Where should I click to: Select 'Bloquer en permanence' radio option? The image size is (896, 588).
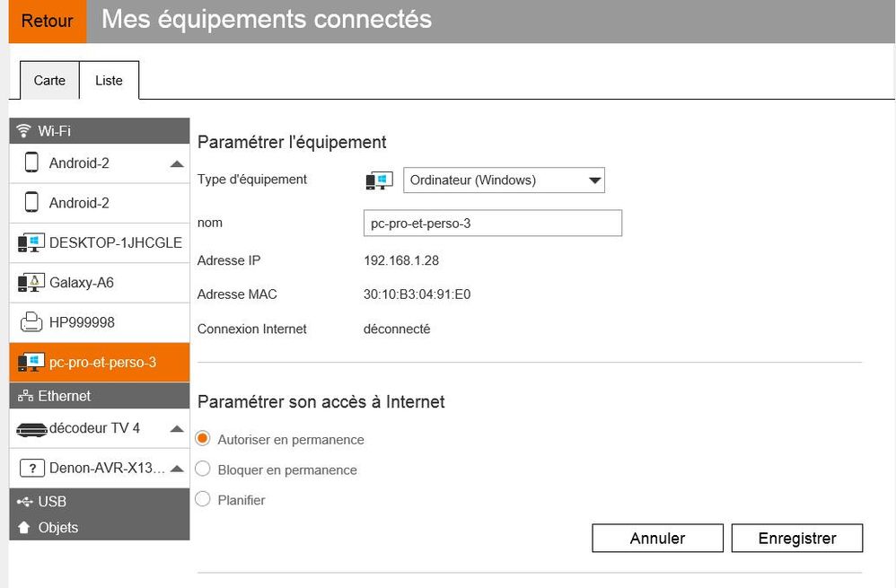coord(203,470)
